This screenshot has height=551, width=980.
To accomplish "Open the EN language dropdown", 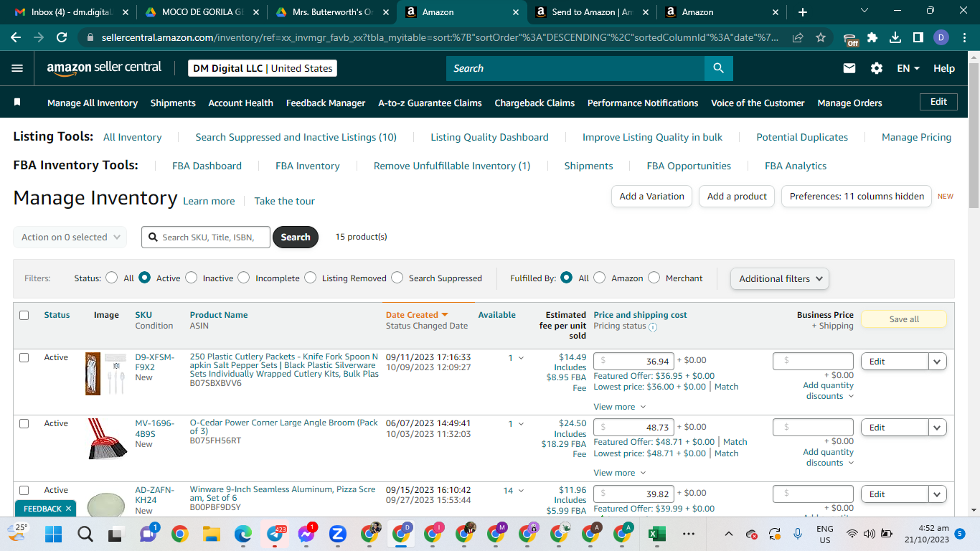I will coord(908,68).
